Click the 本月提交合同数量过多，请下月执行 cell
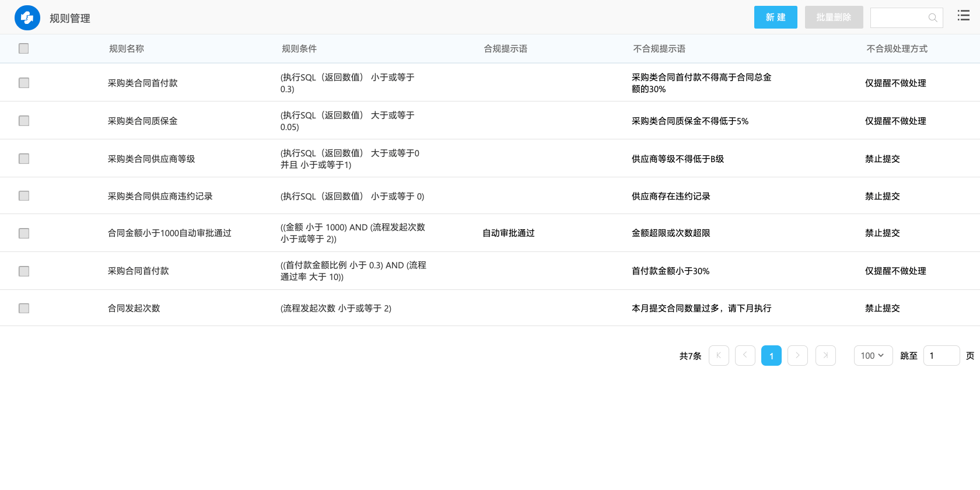Image resolution: width=980 pixels, height=490 pixels. click(x=702, y=309)
